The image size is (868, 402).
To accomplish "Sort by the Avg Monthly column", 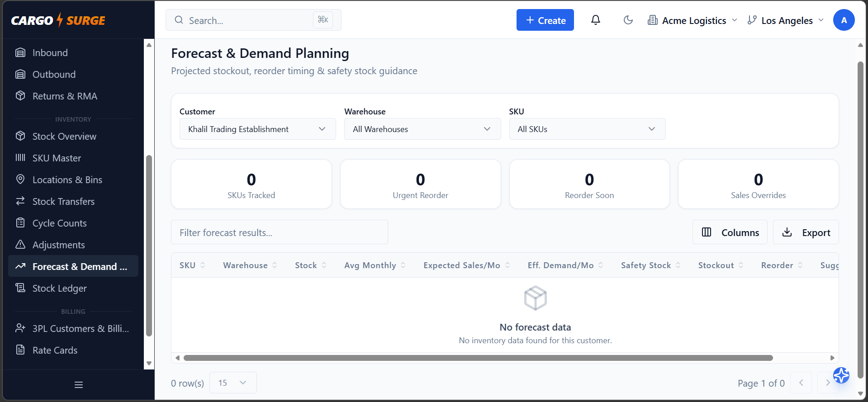I will [375, 265].
